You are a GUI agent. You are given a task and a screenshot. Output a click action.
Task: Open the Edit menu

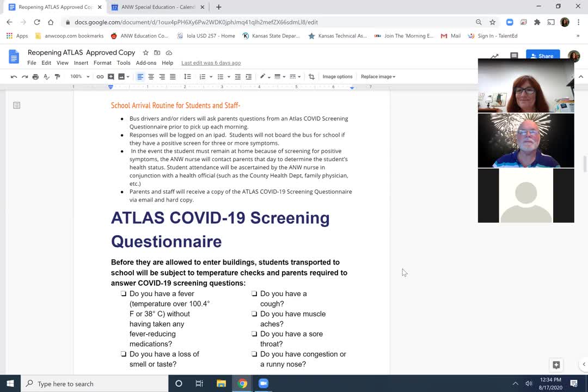click(46, 63)
